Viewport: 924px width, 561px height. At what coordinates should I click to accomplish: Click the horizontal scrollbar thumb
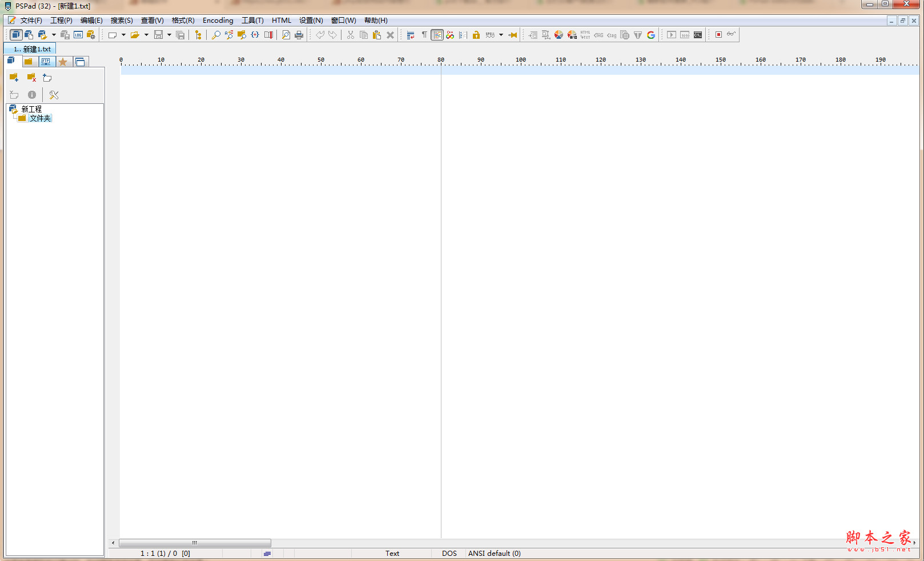click(x=195, y=543)
